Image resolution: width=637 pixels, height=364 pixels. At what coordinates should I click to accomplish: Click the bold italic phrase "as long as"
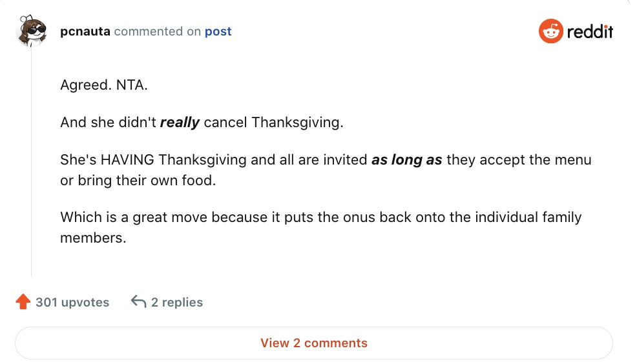(x=406, y=160)
